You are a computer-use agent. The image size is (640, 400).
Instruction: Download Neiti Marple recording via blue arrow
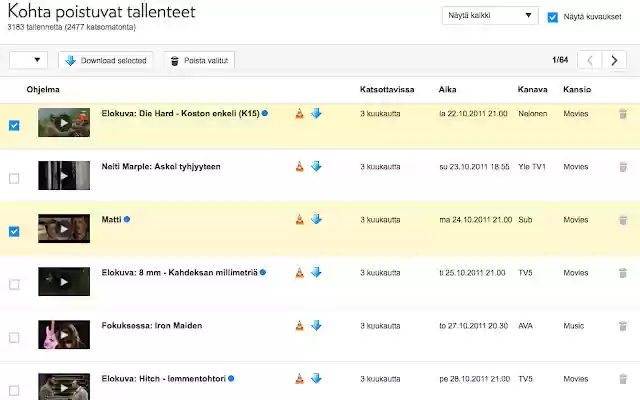tap(316, 167)
